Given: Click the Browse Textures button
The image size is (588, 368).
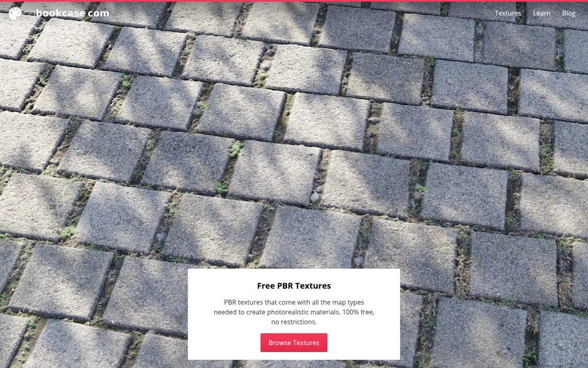Looking at the screenshot, I should (294, 343).
